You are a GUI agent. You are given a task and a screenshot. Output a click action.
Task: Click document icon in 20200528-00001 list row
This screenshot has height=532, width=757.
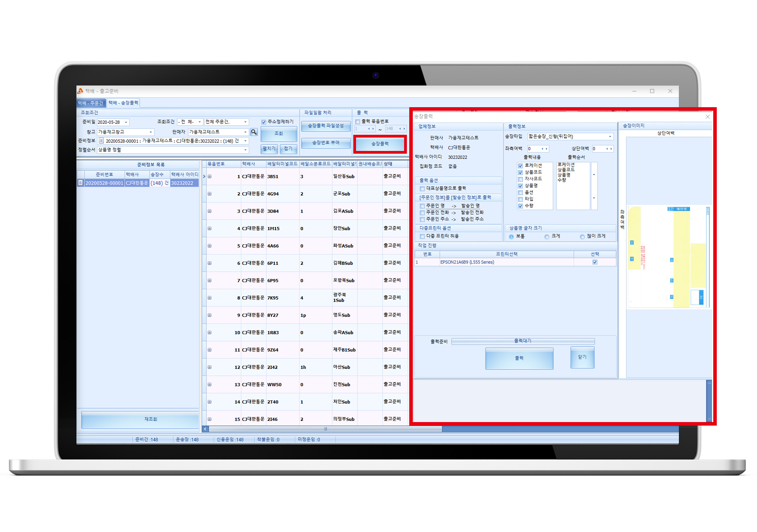coord(80,183)
